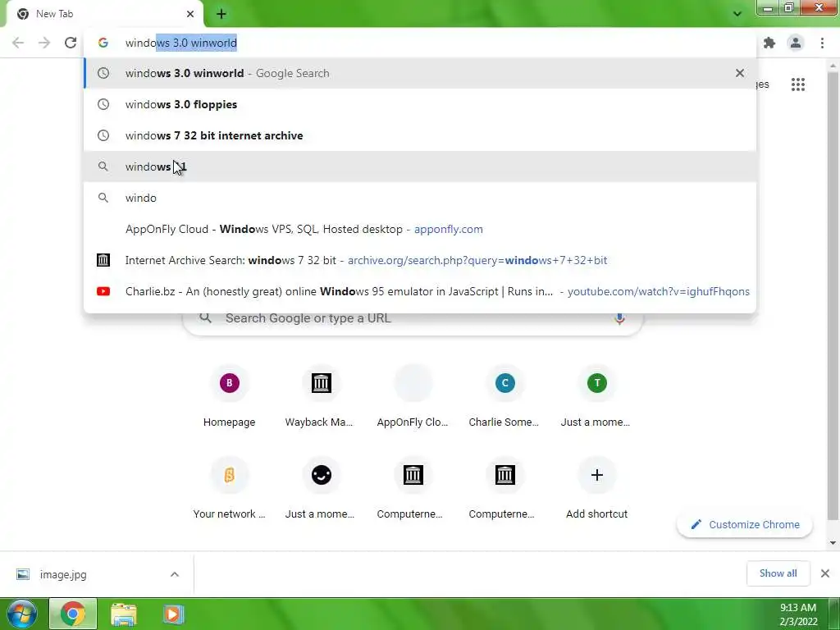Click Customize Chrome button
The image size is (840, 630).
coord(745,524)
